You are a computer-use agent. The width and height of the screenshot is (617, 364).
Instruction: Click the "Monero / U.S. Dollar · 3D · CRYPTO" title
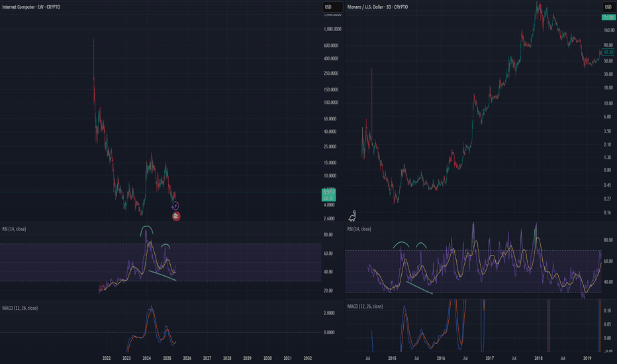377,7
